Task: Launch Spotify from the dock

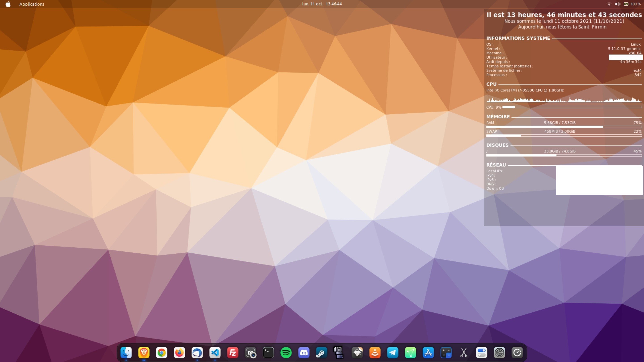Action: coord(286,353)
